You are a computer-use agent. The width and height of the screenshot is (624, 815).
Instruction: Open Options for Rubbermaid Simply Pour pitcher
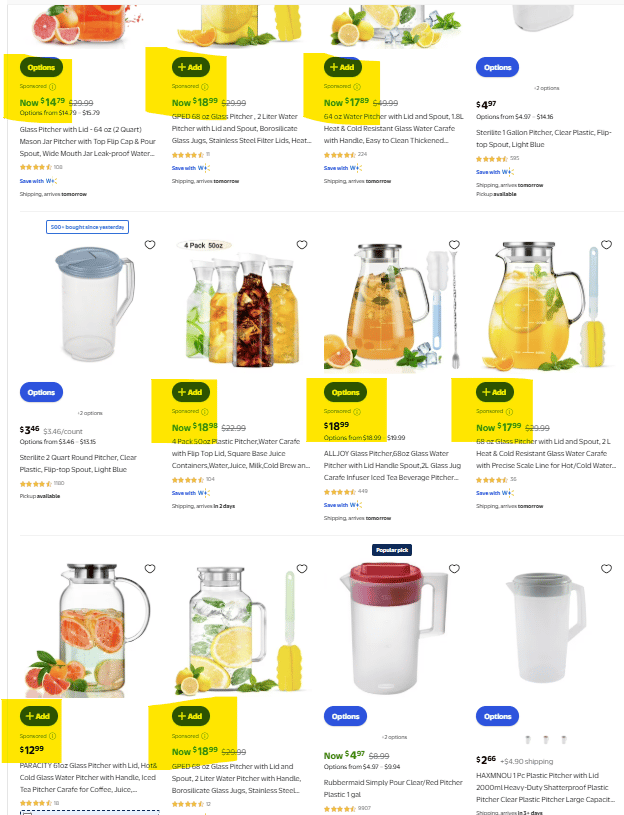(346, 716)
